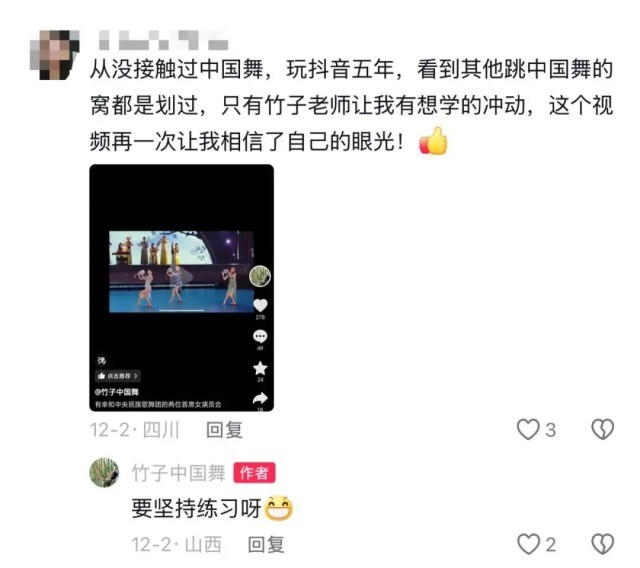
Task: Dislike the Sichuan comment with broken heart
Action: [603, 430]
